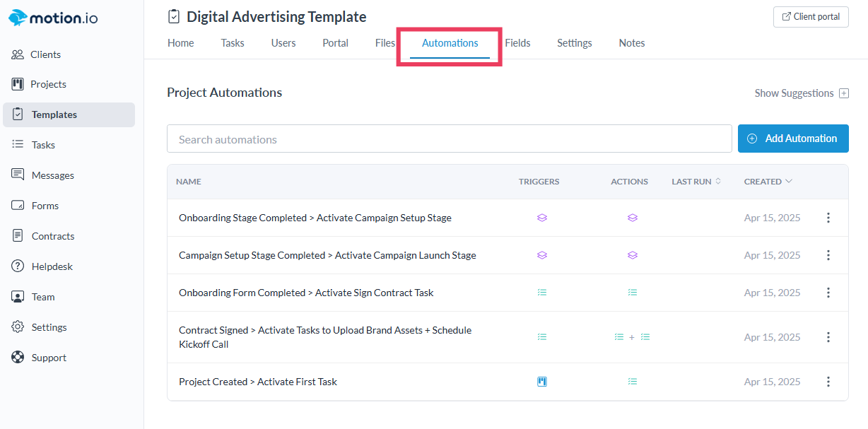Open Clients from the sidebar

click(x=45, y=54)
